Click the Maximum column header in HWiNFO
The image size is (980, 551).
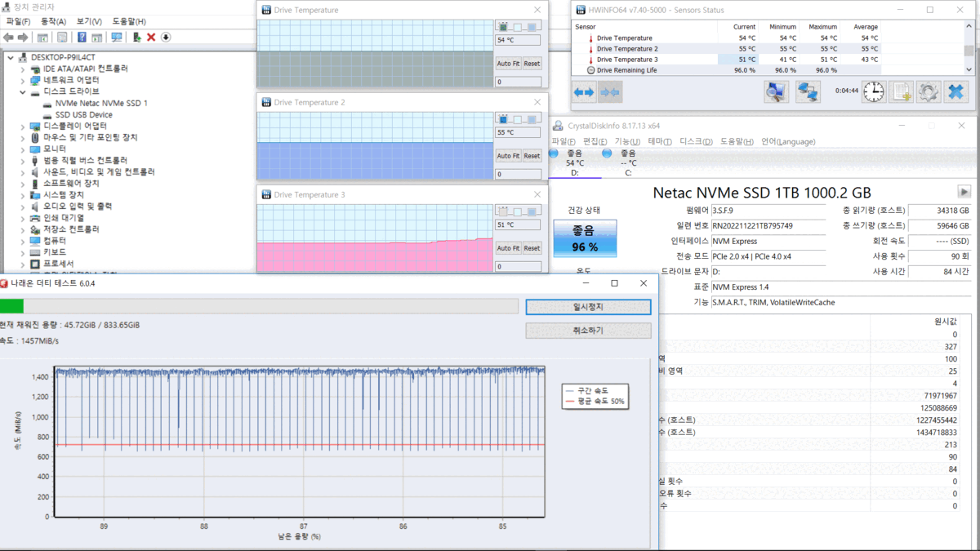[822, 27]
